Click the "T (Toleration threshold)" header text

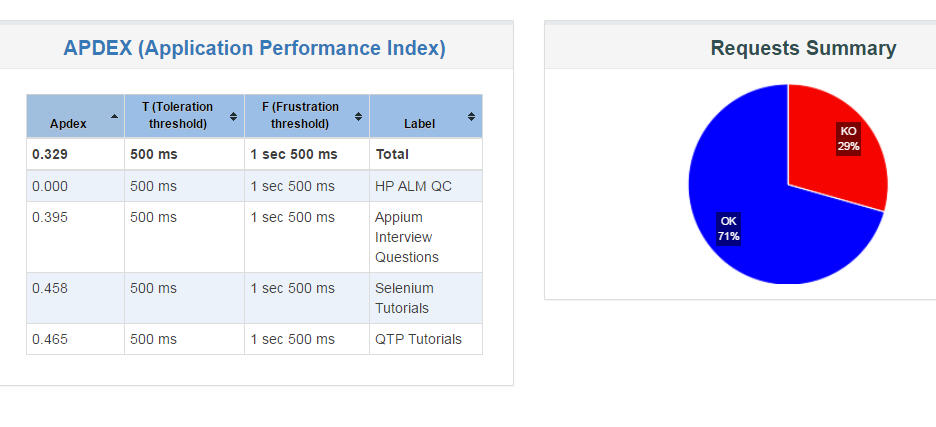(178, 115)
